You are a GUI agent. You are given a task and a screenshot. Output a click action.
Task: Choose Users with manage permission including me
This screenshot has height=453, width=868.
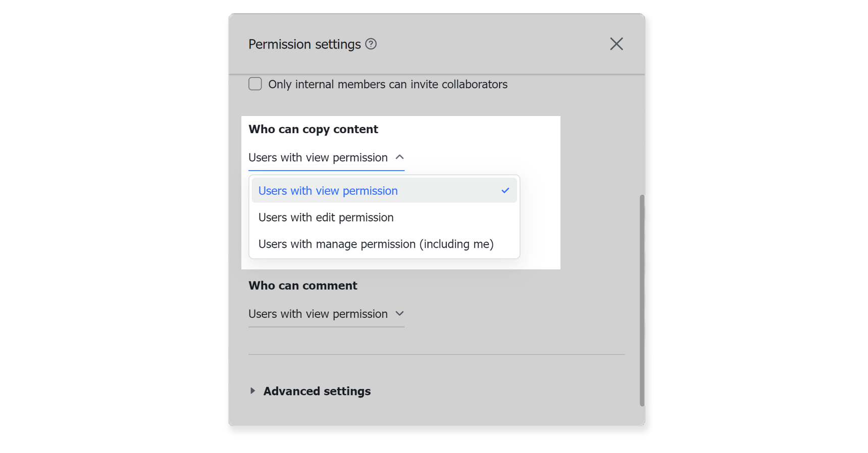tap(376, 244)
